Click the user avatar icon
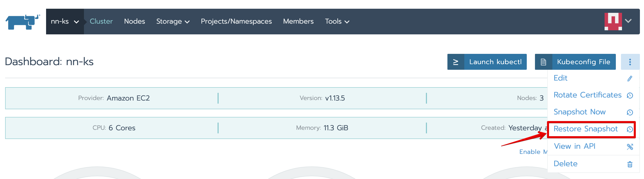Image resolution: width=644 pixels, height=179 pixels. [613, 22]
